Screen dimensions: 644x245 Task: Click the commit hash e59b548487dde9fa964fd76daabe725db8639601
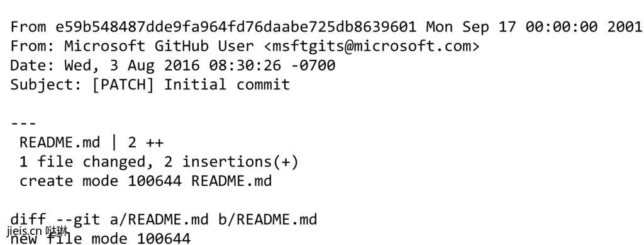(236, 26)
